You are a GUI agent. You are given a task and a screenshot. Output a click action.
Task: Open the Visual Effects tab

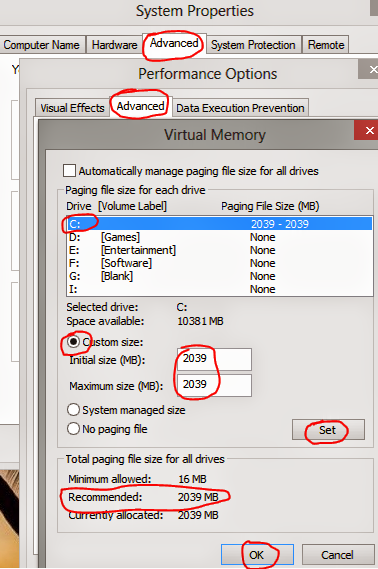point(72,108)
